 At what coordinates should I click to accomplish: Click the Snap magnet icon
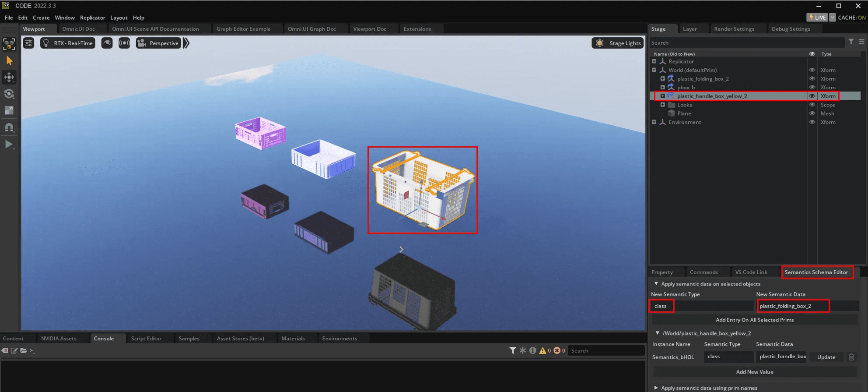tap(9, 127)
